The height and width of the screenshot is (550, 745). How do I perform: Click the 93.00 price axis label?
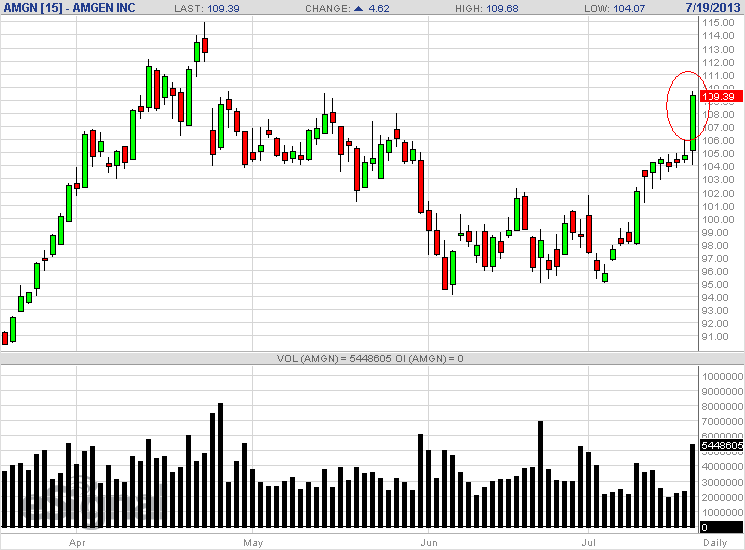[x=715, y=311]
